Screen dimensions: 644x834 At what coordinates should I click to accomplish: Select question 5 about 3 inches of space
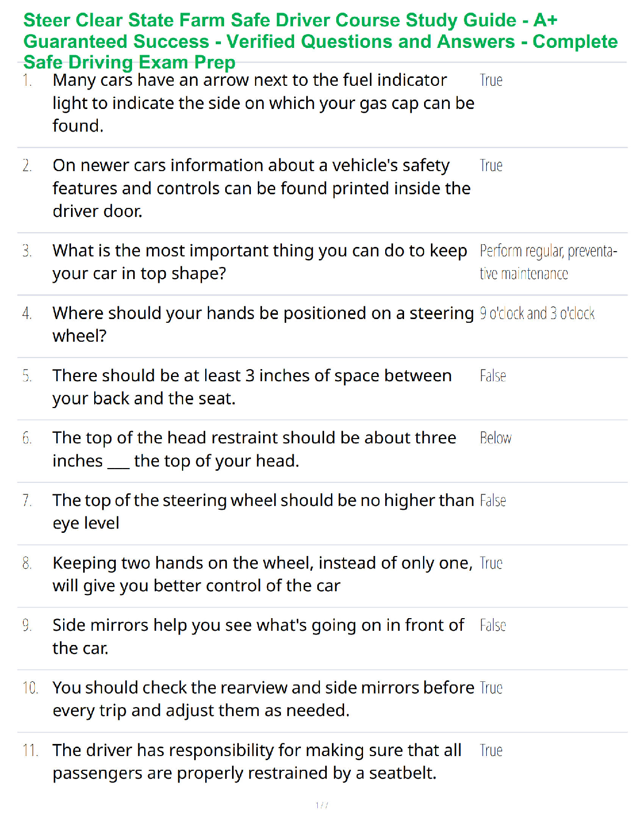tap(252, 386)
